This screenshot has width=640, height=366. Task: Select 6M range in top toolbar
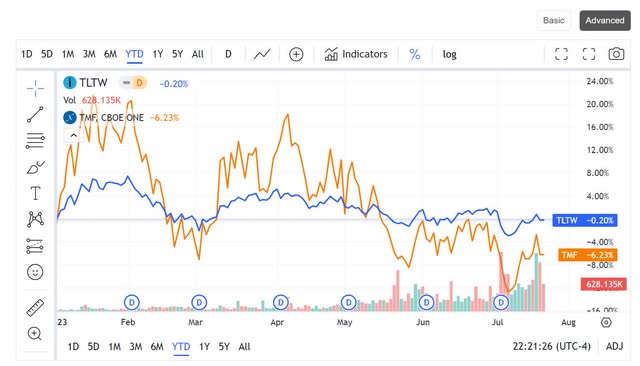[110, 54]
